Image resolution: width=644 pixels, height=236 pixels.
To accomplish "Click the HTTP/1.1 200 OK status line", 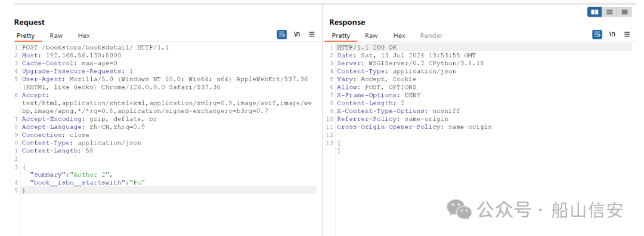I will [367, 47].
